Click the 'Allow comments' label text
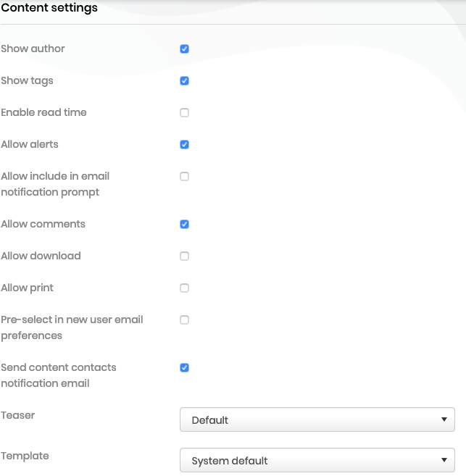This screenshot has width=466, height=476. click(43, 225)
